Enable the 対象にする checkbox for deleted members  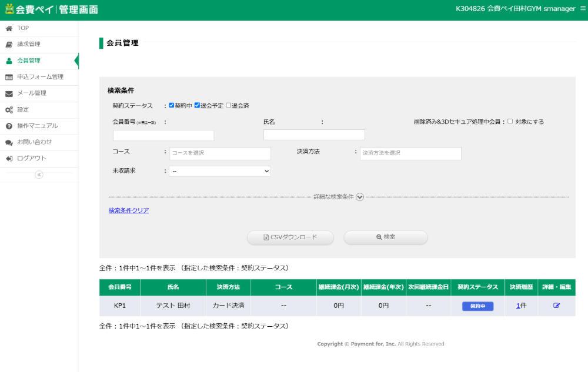510,122
